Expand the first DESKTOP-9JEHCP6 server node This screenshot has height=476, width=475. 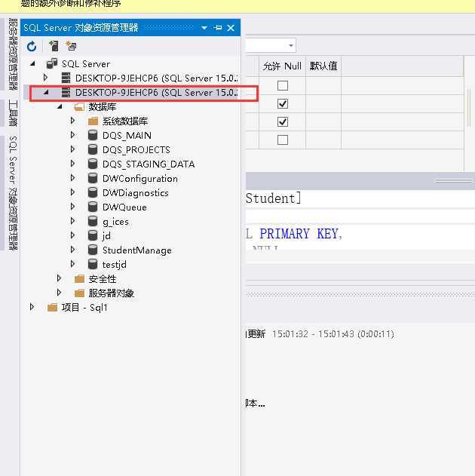(x=45, y=78)
